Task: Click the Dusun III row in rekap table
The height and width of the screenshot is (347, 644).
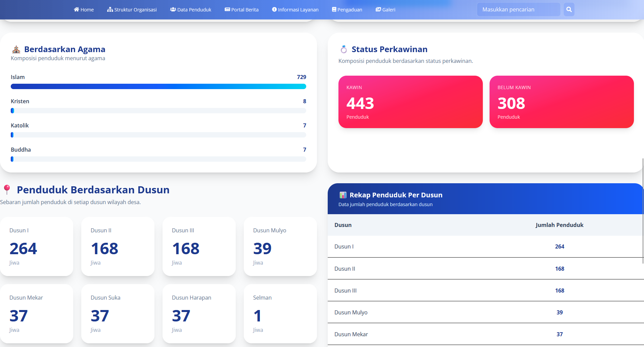Action: pyautogui.click(x=486, y=291)
